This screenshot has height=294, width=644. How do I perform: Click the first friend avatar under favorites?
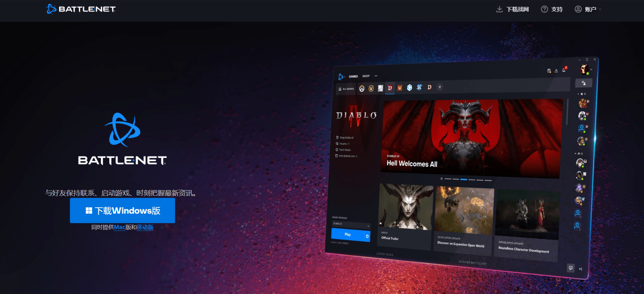(x=583, y=103)
